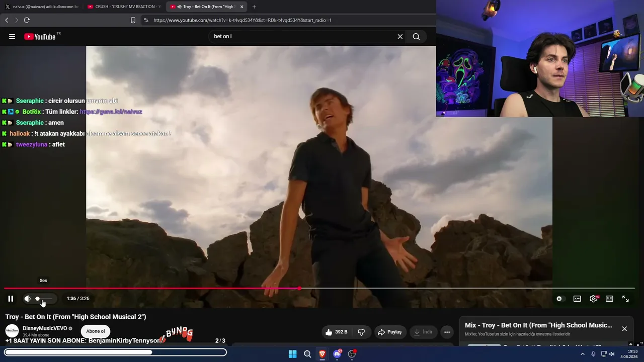Open Discord from the taskbar
The height and width of the screenshot is (362, 644).
coord(337,354)
